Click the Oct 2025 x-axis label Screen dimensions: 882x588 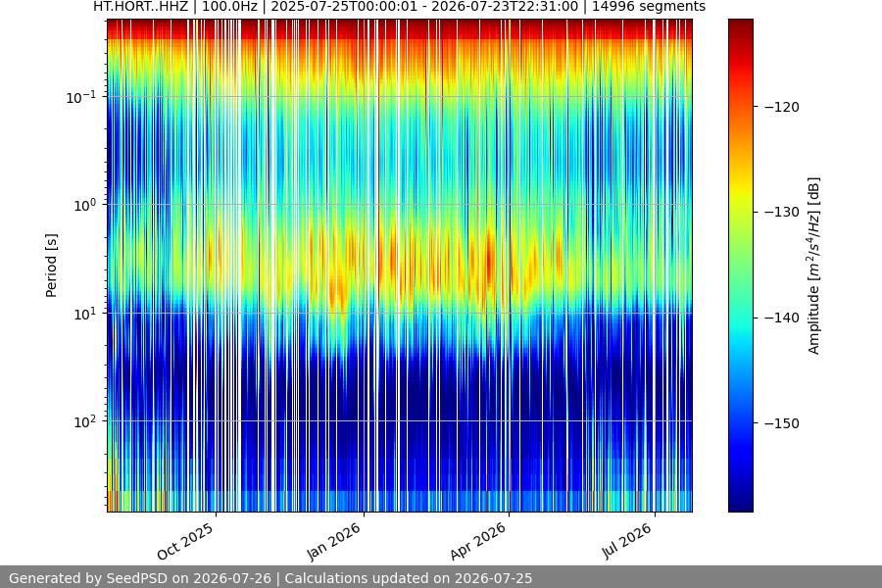pos(185,541)
